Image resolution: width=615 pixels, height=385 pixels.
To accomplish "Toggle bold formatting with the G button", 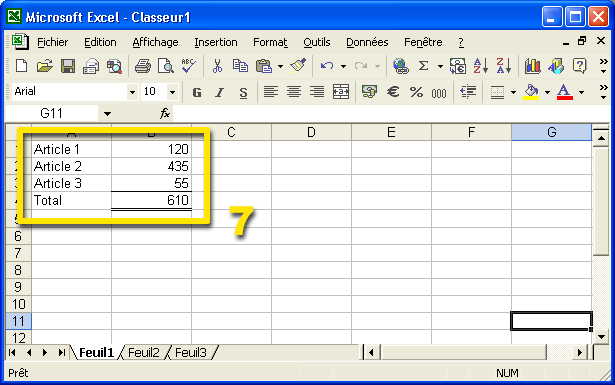I will click(x=197, y=93).
